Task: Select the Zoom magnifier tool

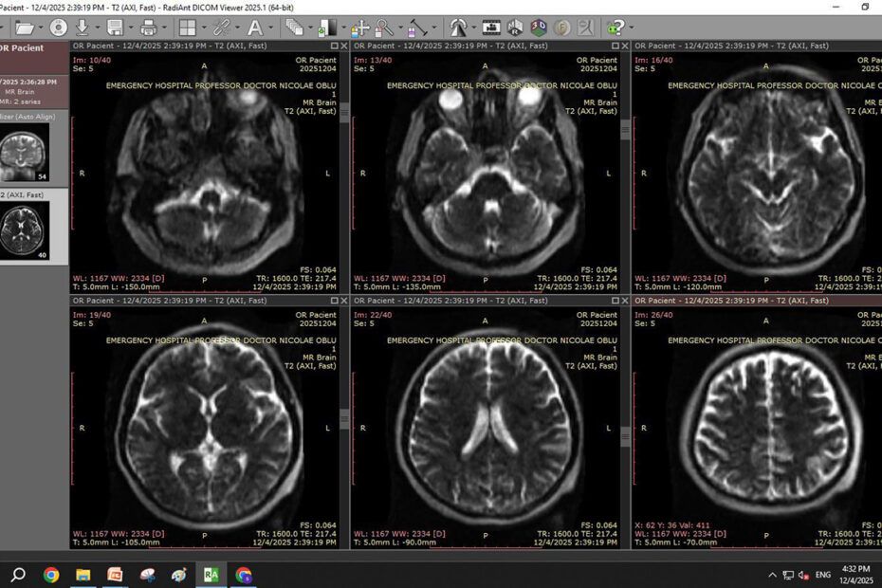Action: tap(384, 28)
